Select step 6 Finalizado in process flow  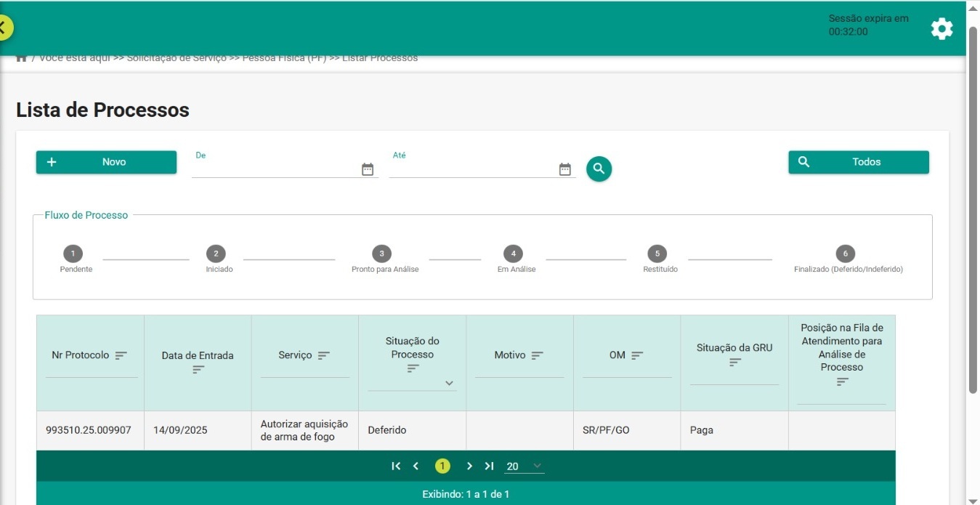(x=845, y=254)
